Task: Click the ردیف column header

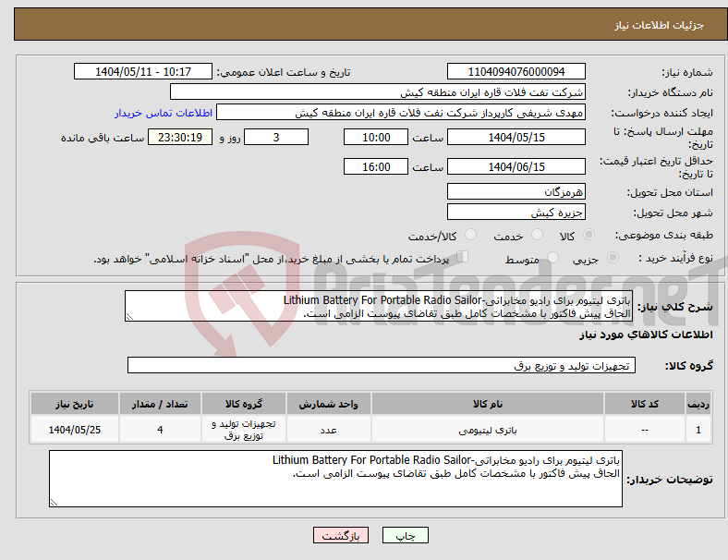Action: (x=698, y=404)
